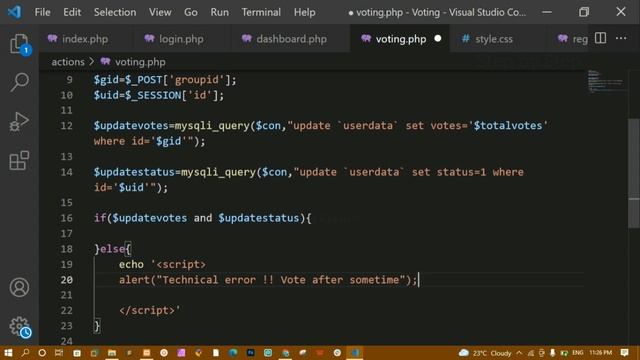Click line number 20 in the gutter
Viewport: 640px width, 360px height.
point(67,280)
